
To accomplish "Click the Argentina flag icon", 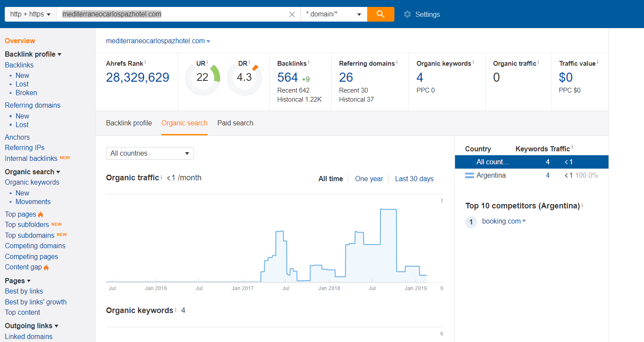I will [x=469, y=176].
